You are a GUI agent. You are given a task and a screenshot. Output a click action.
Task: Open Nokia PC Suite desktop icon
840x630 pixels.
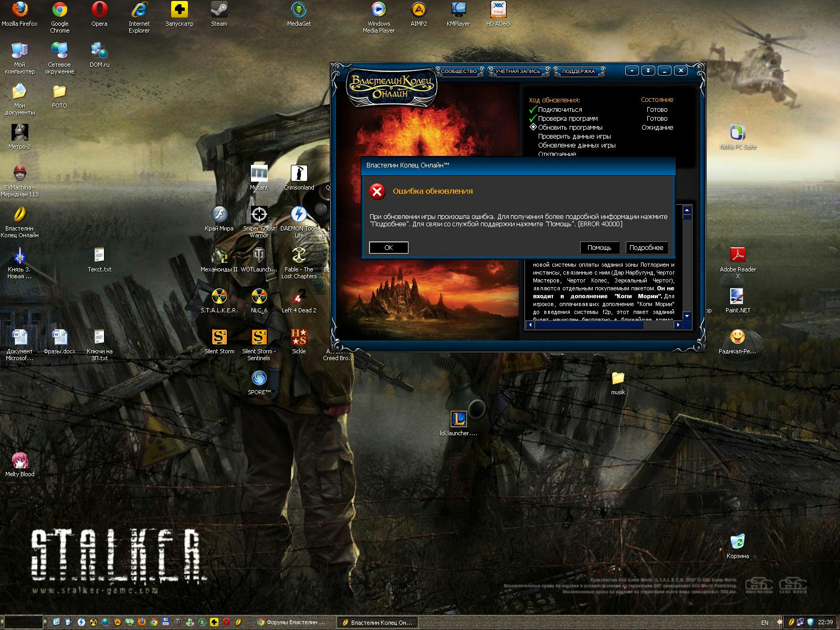point(738,136)
